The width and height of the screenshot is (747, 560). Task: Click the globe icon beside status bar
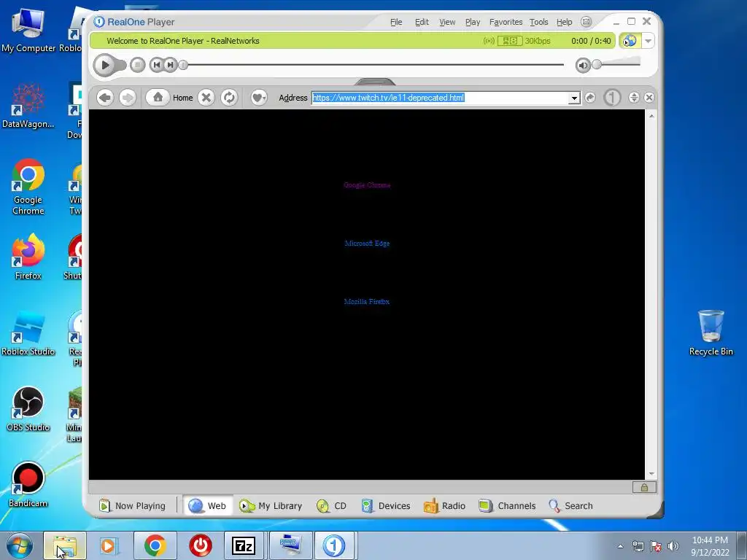tap(630, 41)
